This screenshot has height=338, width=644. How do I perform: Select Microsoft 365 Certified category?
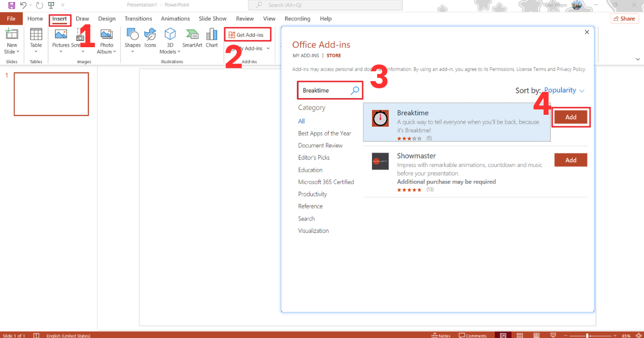(326, 182)
